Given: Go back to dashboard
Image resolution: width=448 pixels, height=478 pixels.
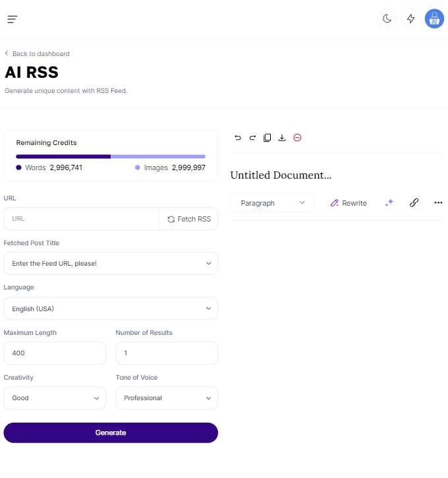Looking at the screenshot, I should point(37,53).
